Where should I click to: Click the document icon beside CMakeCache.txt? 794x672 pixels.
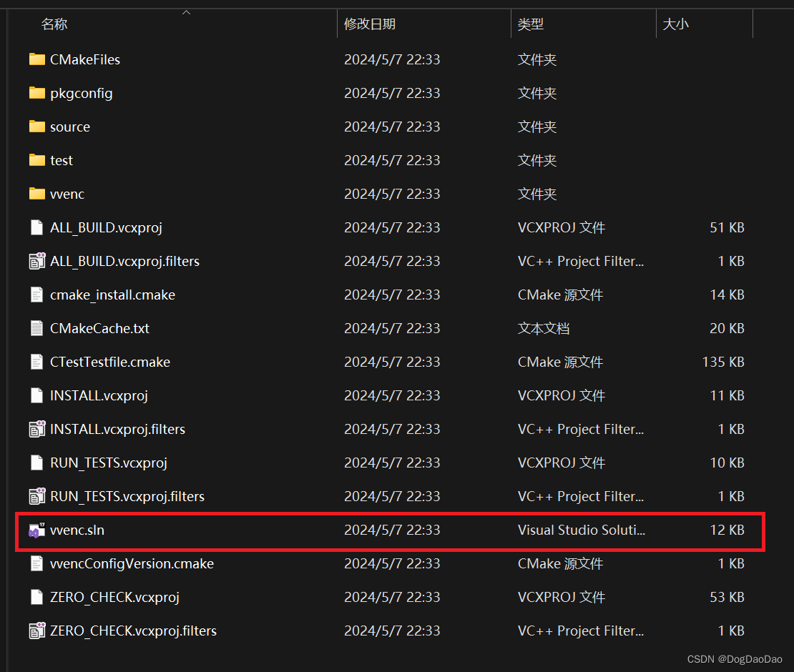coord(36,328)
